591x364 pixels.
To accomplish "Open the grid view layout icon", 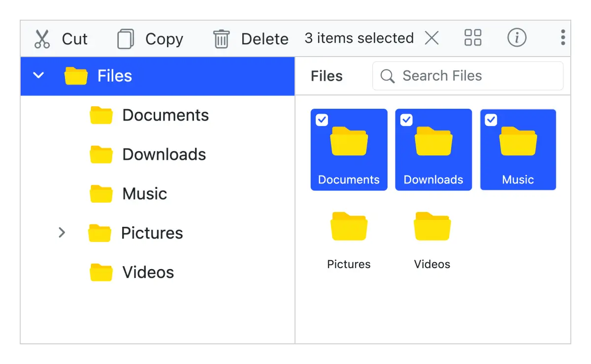I will 472,37.
